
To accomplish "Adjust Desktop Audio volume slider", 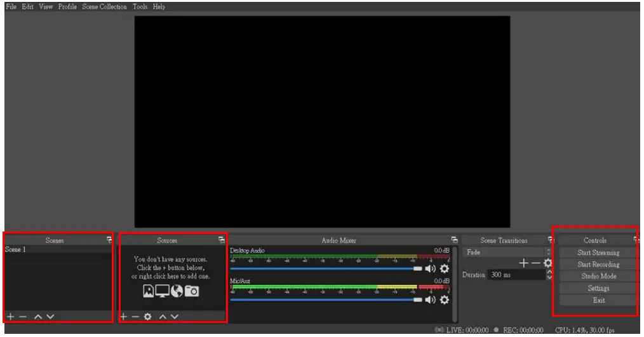I will pos(326,269).
